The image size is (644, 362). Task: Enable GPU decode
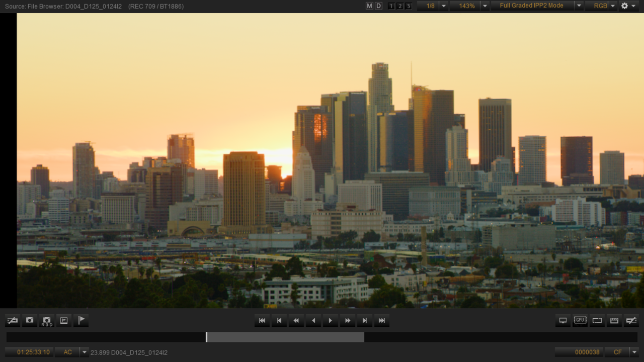coord(580,320)
